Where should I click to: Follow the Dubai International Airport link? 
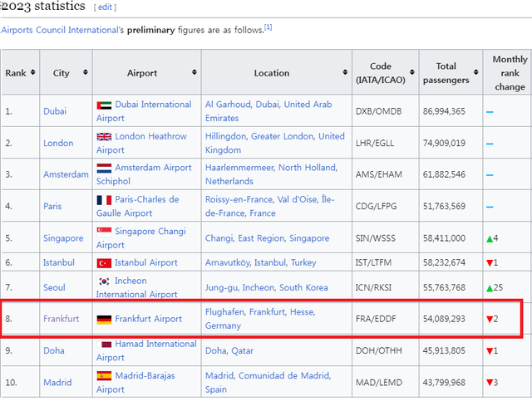pos(153,105)
